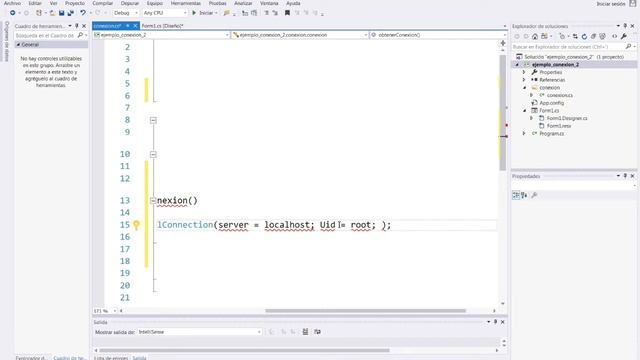Click the editor vertical scrollbar thumb
Viewport: 640px width, 360px height.
coord(503,113)
